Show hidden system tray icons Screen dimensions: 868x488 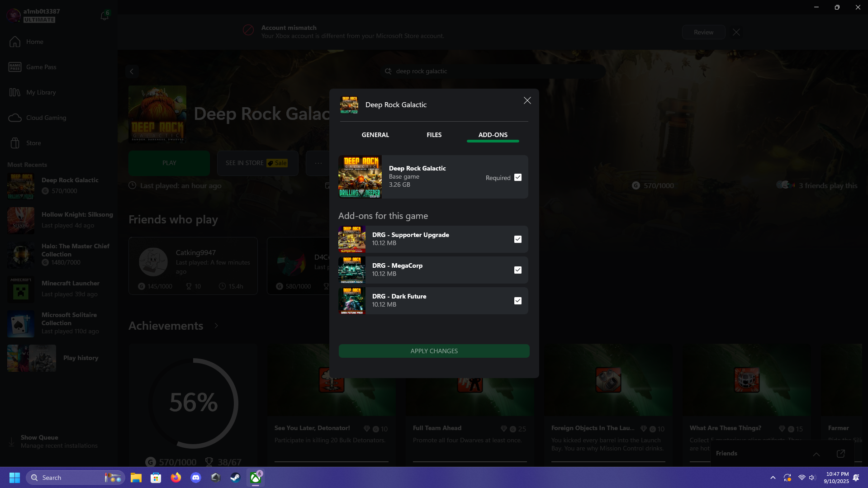click(773, 478)
